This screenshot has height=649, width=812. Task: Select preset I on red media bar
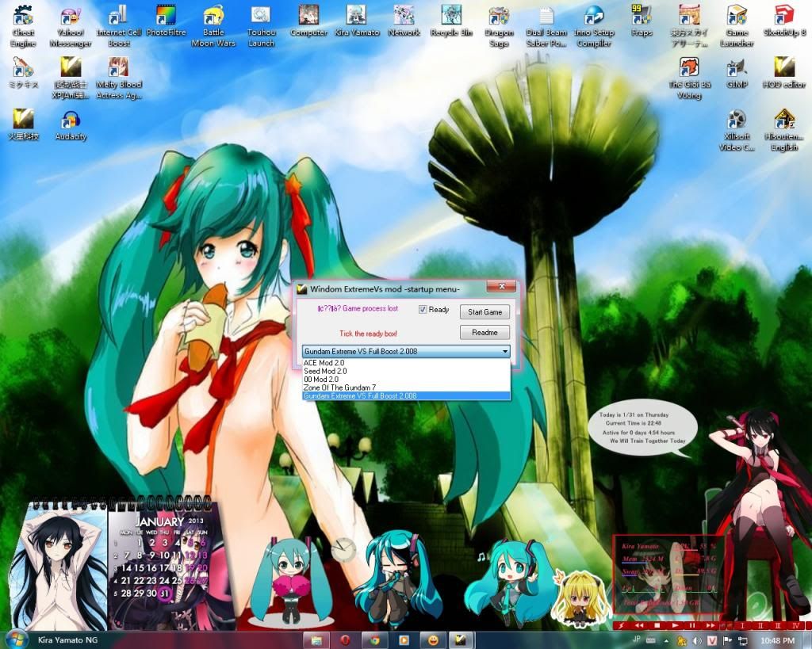pos(742,625)
